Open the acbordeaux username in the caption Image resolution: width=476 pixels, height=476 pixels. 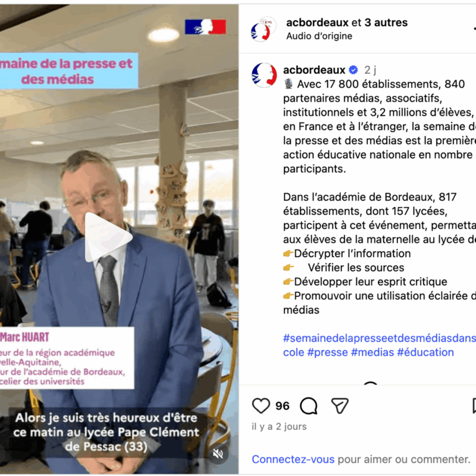(314, 70)
